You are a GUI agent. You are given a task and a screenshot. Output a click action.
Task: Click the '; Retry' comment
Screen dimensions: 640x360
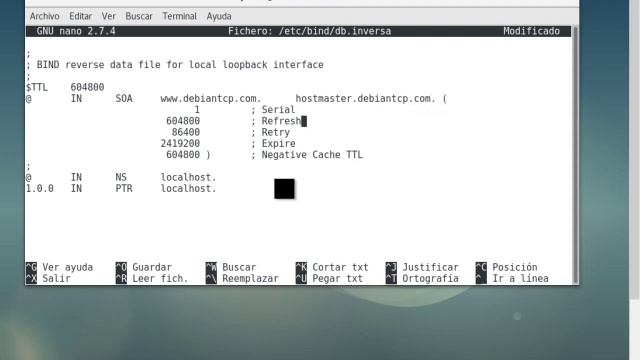(x=270, y=132)
